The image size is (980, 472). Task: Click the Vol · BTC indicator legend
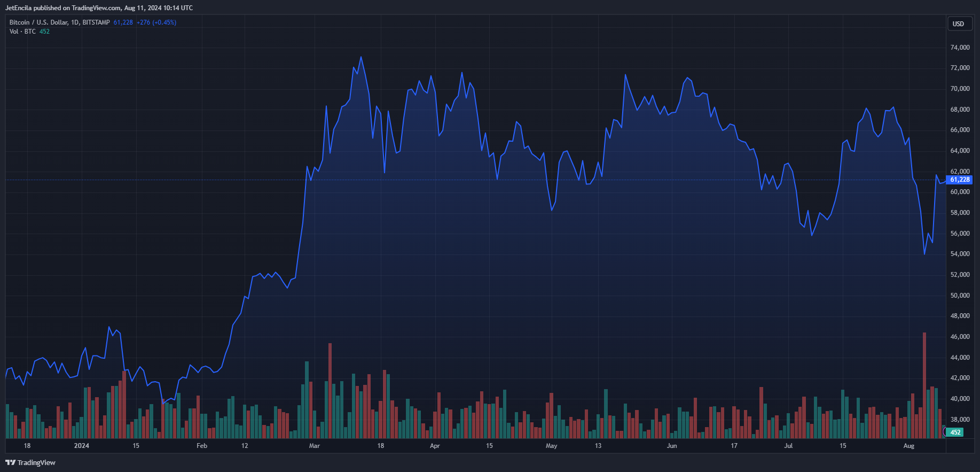(x=22, y=32)
